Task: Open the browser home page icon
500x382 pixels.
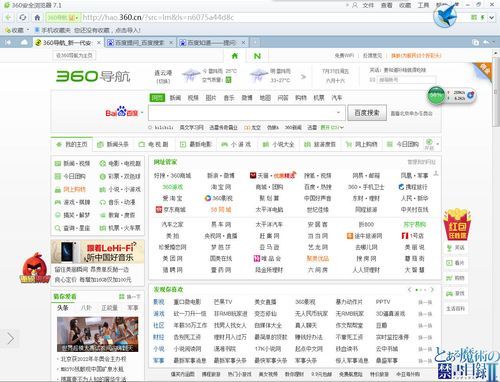Action: (x=37, y=17)
